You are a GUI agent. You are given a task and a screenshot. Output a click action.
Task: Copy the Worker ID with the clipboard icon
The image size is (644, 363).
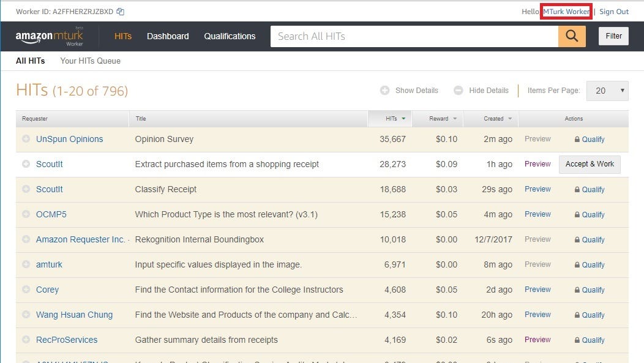(120, 12)
